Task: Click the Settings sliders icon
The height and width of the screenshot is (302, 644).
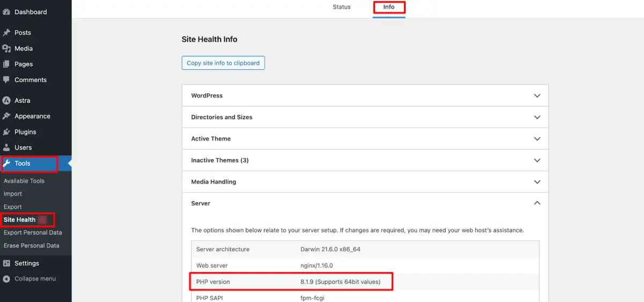Action: [x=6, y=263]
